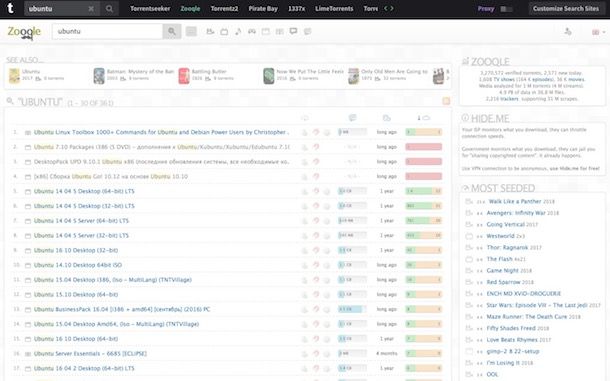Viewport: 610px width, 381px height.
Task: Click the top bar magnifier search button
Action: pyautogui.click(x=109, y=9)
